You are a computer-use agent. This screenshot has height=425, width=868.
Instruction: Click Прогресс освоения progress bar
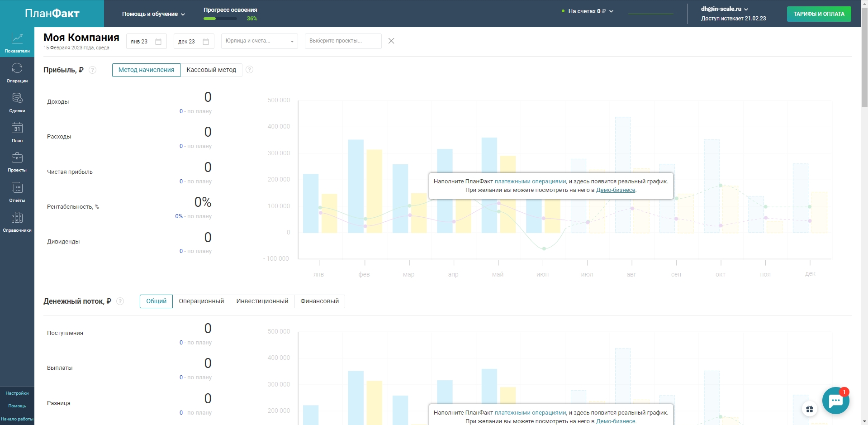click(220, 19)
